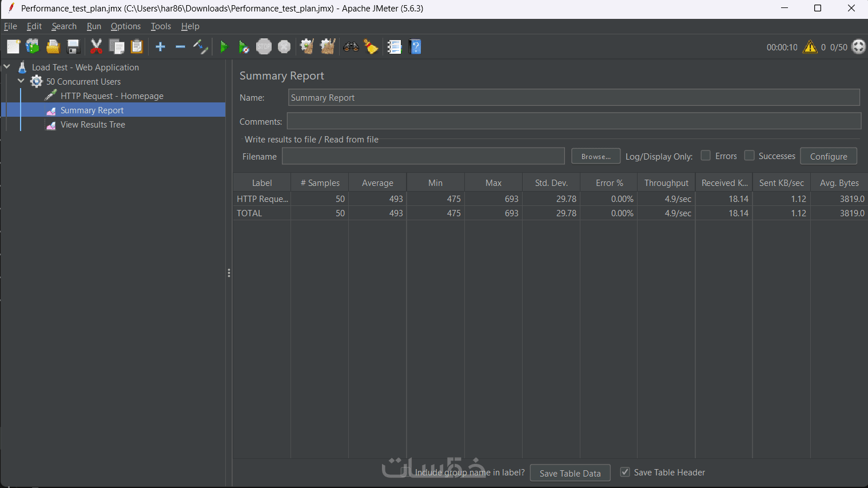Viewport: 868px width, 488px height.
Task: Focus the Comments input field
Action: [x=574, y=121]
